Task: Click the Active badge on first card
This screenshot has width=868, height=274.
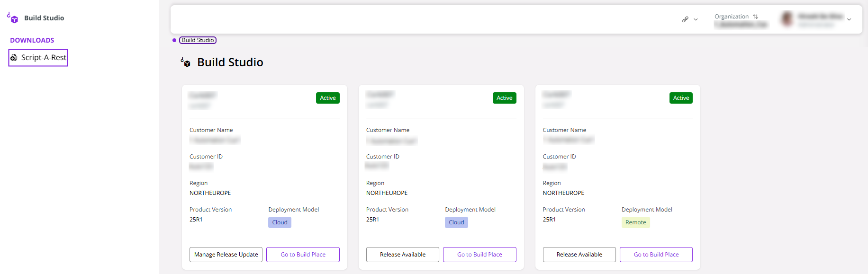Action: (327, 98)
